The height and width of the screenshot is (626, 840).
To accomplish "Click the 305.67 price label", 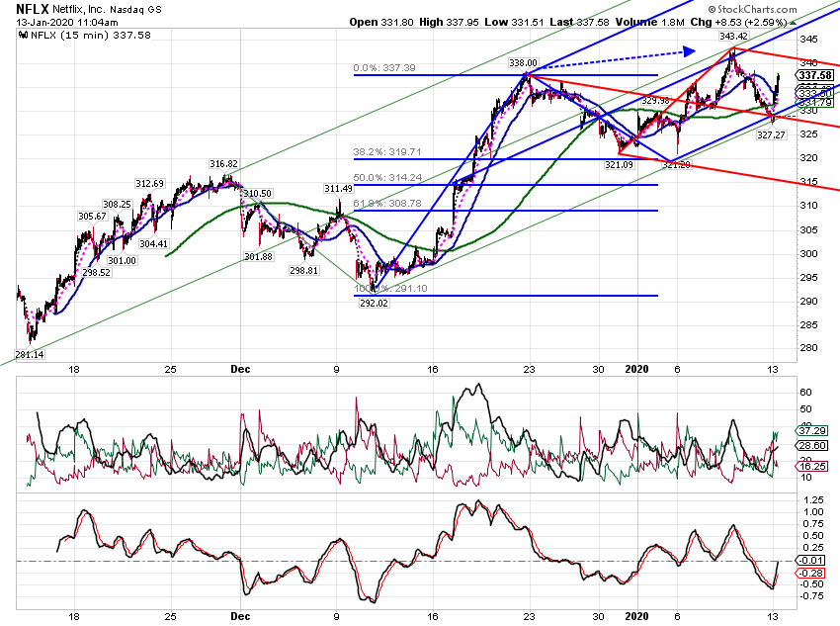I will 92,217.
